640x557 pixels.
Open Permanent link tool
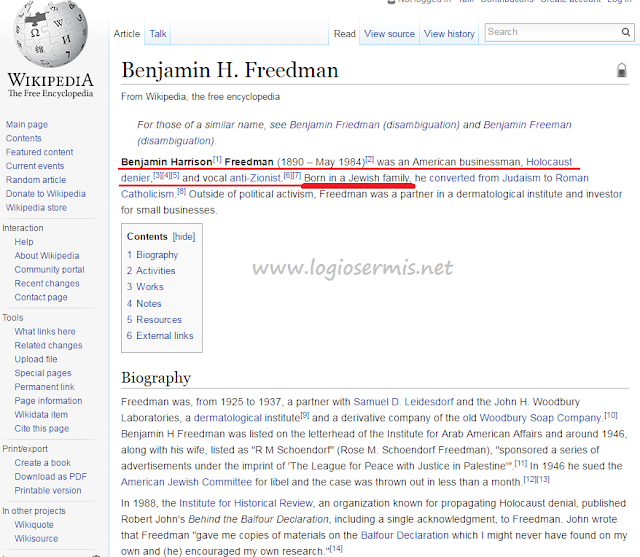(44, 387)
